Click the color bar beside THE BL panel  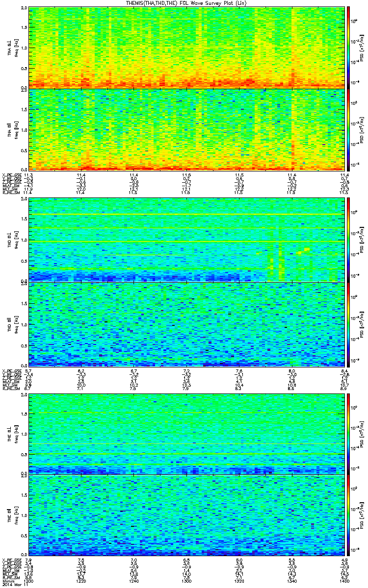(x=348, y=434)
